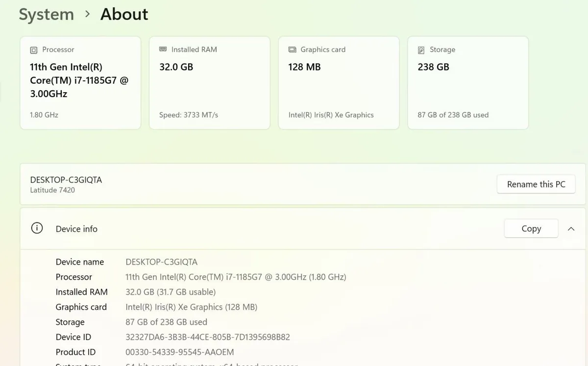
Task: Click 'Speed: 3733 MT/s' text
Action: click(x=189, y=115)
